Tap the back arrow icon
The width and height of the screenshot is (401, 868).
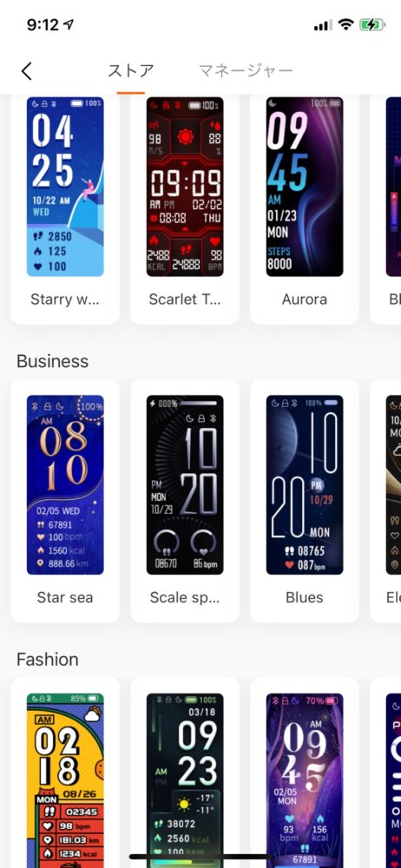coord(27,71)
